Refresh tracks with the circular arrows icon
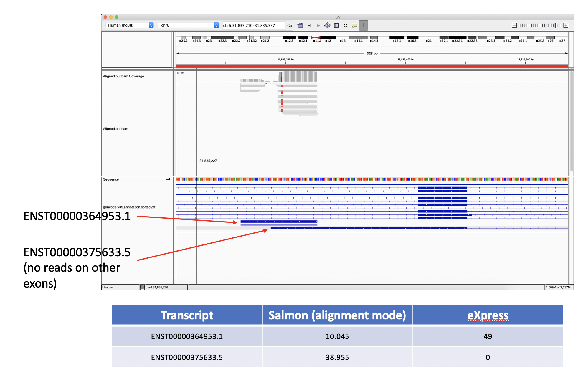 [x=327, y=25]
